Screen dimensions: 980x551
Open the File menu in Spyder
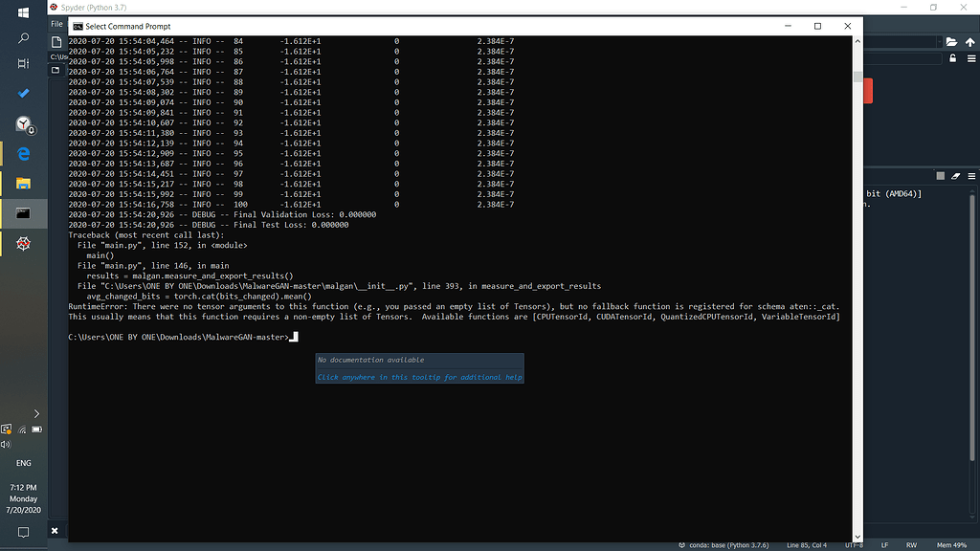pos(57,24)
